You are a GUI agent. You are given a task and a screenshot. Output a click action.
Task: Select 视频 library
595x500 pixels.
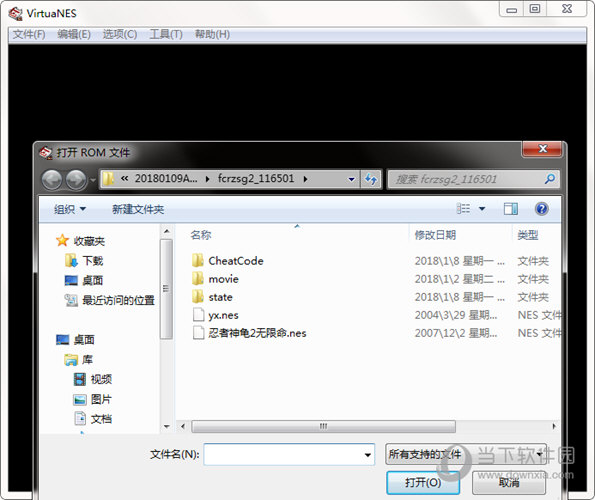click(101, 379)
